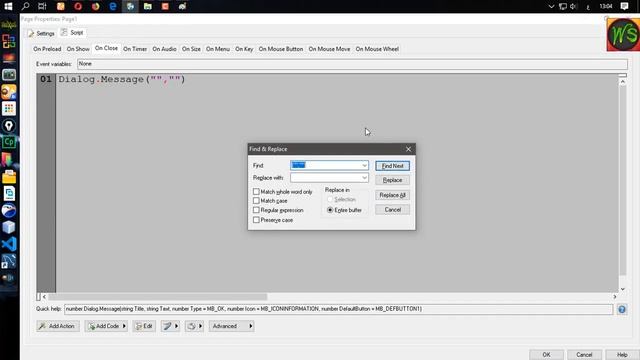Open the Captivate Cp sidebar icon
The height and width of the screenshot is (360, 640).
point(9,142)
